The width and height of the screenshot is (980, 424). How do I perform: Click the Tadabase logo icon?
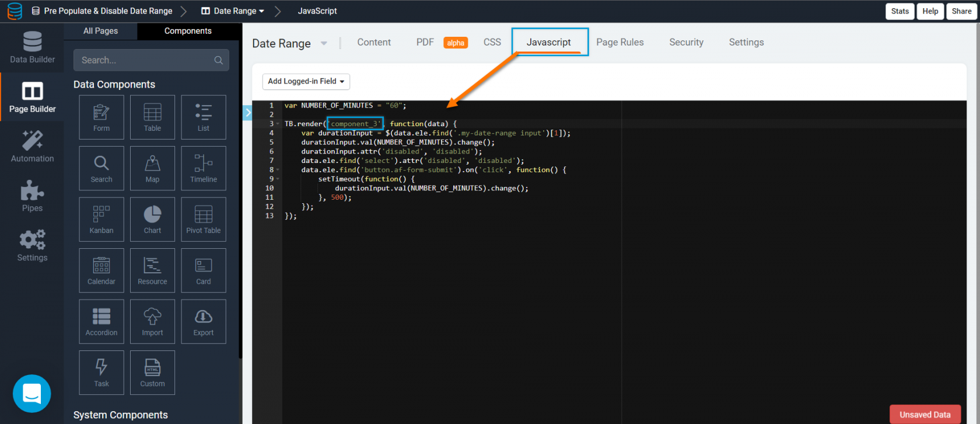coord(15,11)
